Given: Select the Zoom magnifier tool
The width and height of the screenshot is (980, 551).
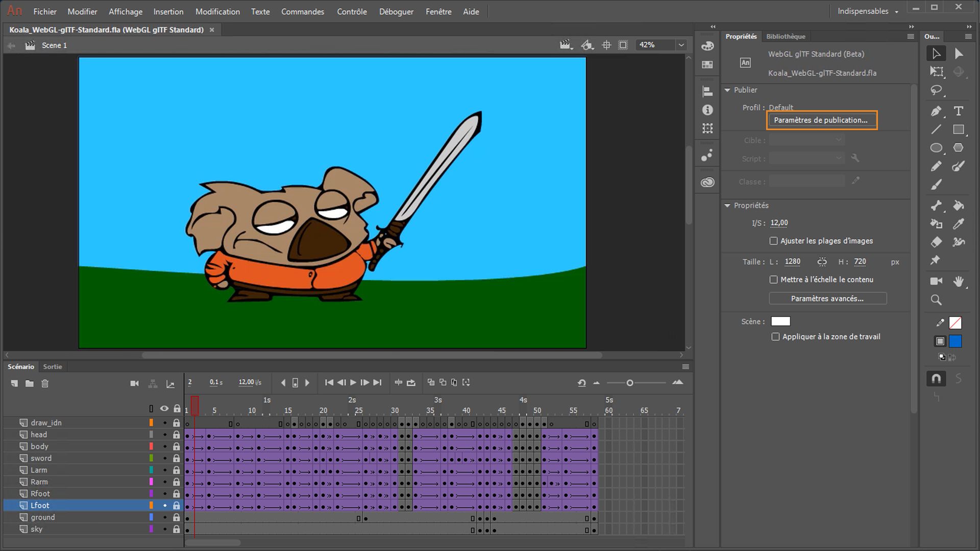Looking at the screenshot, I should tap(936, 300).
